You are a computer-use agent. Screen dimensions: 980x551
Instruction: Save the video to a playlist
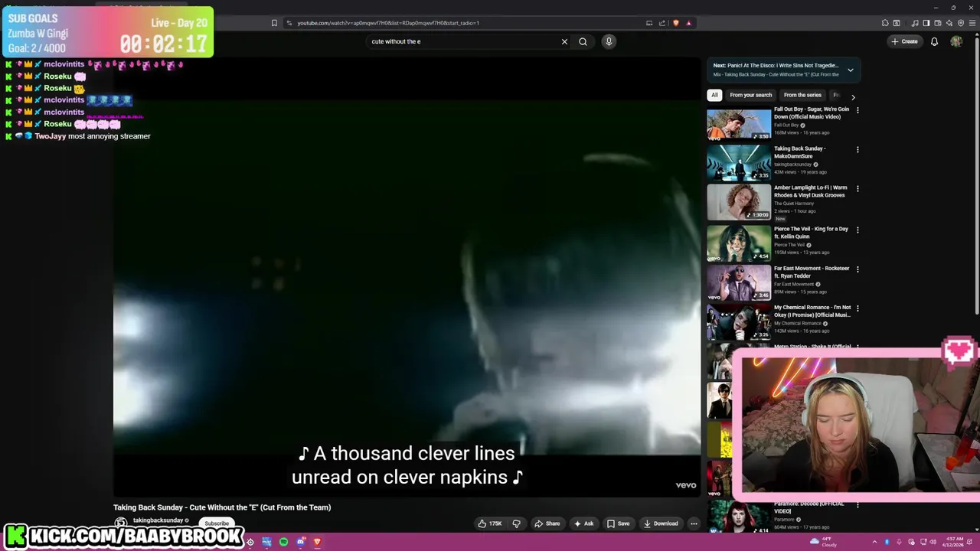618,523
